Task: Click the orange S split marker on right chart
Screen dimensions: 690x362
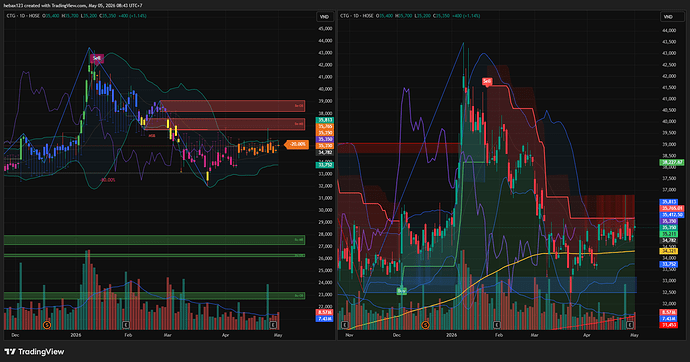Action: coord(425,325)
